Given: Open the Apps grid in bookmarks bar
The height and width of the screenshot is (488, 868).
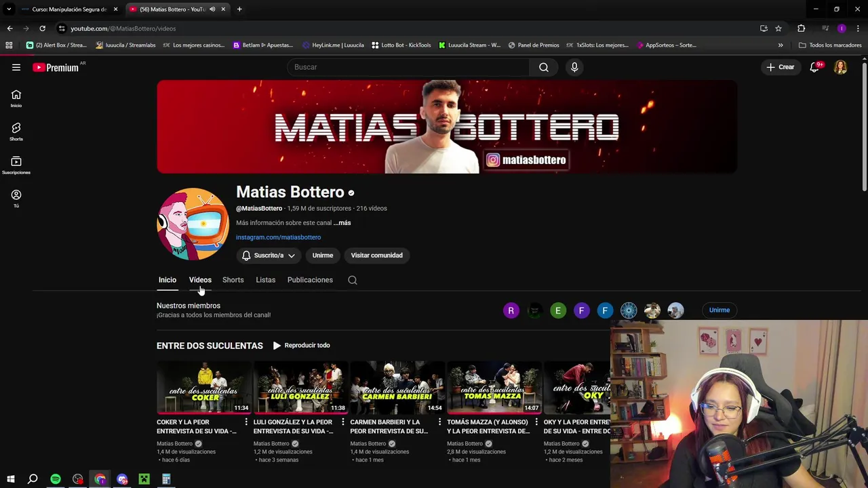Looking at the screenshot, I should click(x=9, y=45).
